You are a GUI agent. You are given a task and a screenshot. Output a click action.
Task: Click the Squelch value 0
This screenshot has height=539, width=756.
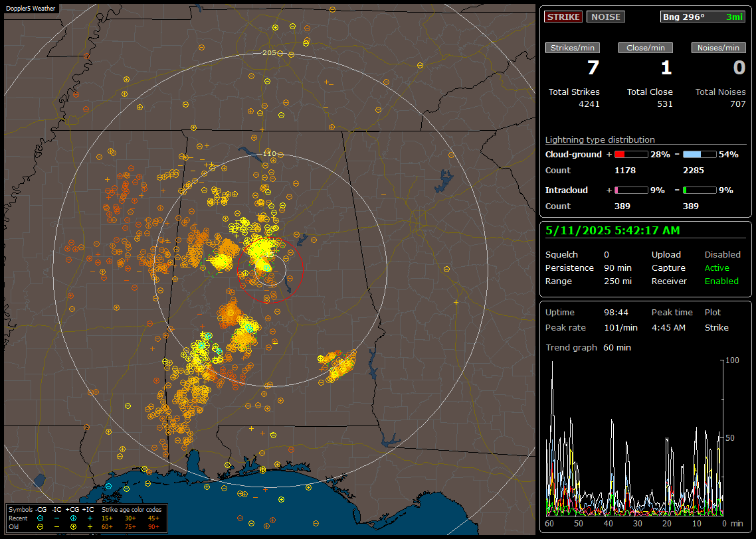pyautogui.click(x=607, y=255)
